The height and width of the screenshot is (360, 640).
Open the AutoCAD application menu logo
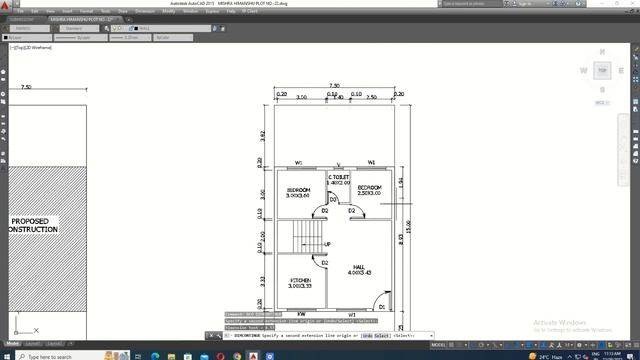coord(5,5)
